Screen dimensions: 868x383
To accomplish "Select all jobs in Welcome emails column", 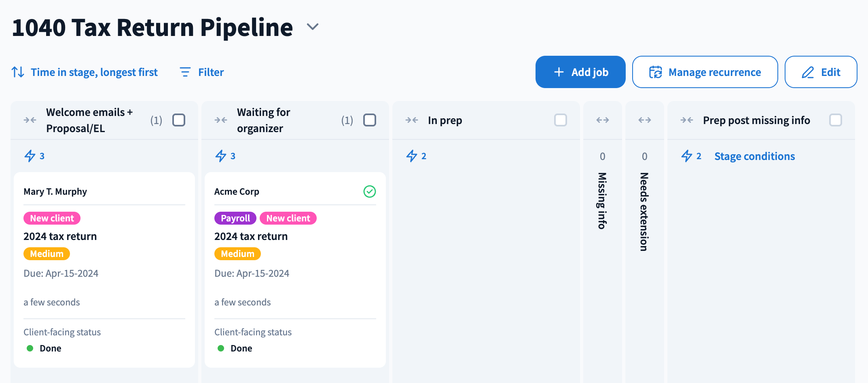I will tap(179, 120).
